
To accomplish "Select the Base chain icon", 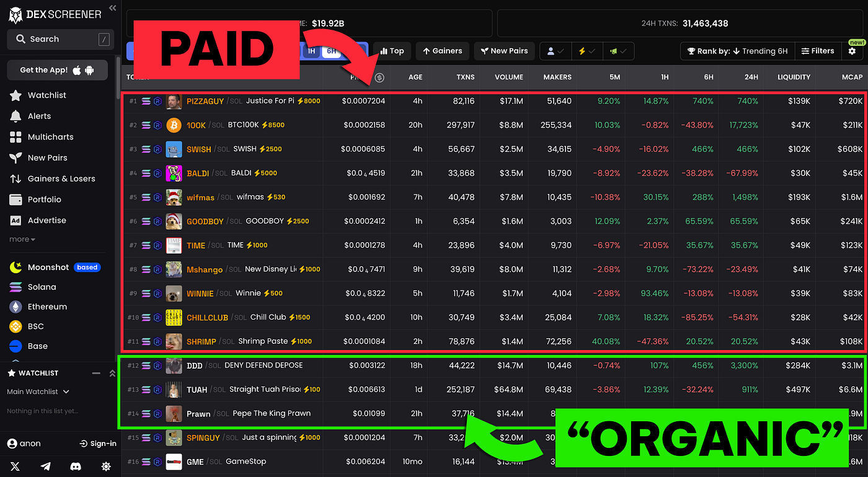I will [15, 346].
